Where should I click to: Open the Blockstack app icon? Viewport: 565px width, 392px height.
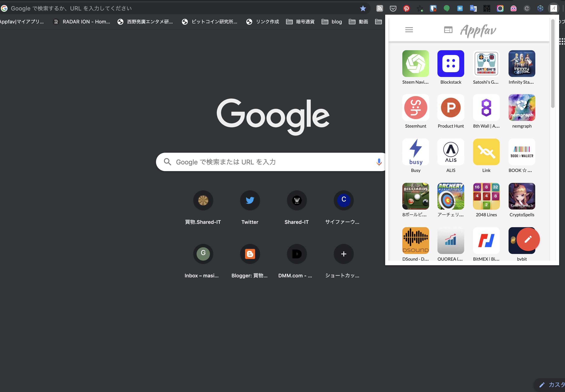451,64
